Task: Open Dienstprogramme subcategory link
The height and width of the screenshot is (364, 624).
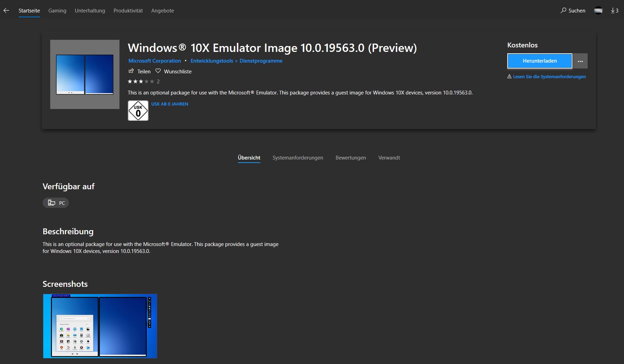Action: [x=261, y=61]
